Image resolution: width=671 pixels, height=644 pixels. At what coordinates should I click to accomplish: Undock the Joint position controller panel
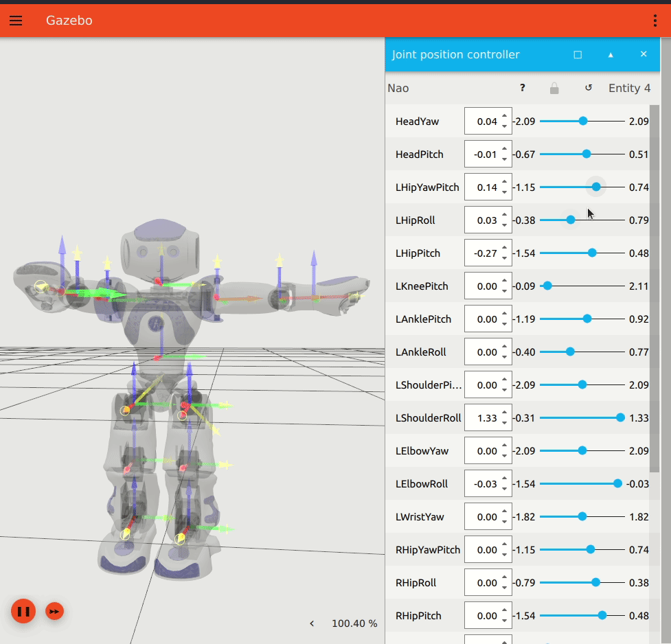coord(578,55)
